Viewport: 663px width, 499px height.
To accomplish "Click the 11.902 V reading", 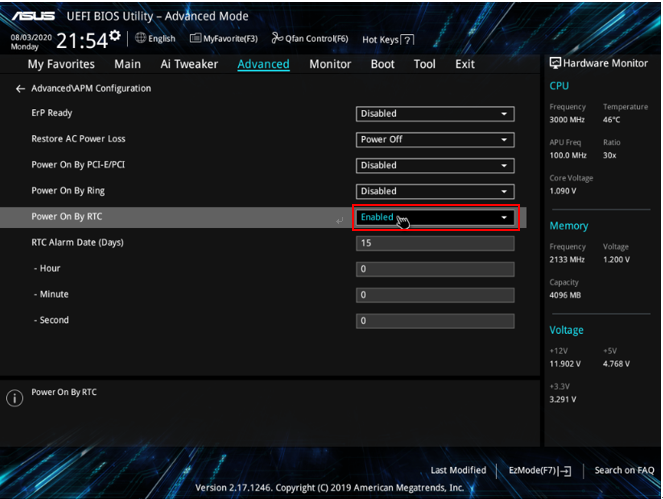I will click(565, 364).
